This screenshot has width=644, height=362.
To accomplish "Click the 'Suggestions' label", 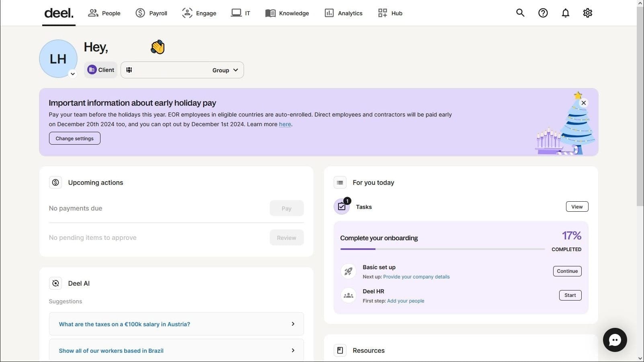I will click(66, 301).
